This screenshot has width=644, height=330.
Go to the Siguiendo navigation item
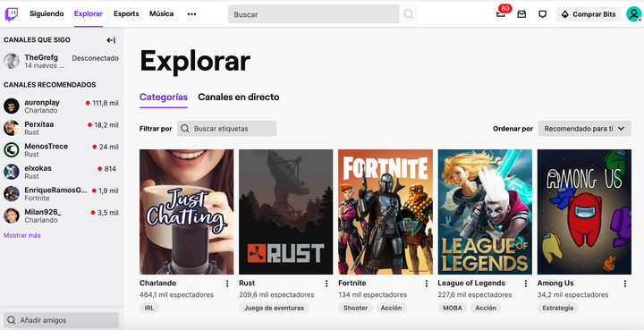47,13
